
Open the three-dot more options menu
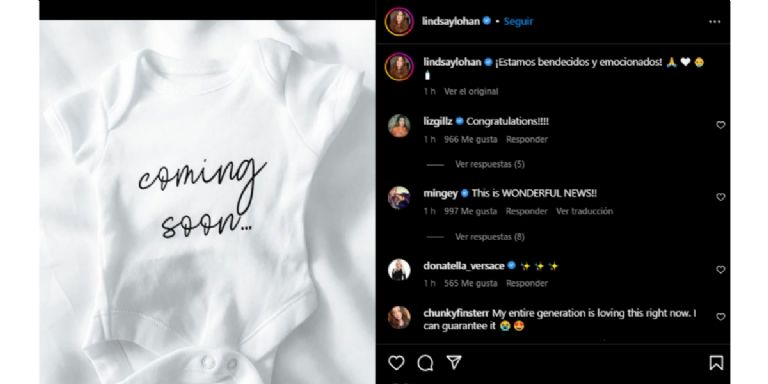(x=715, y=22)
